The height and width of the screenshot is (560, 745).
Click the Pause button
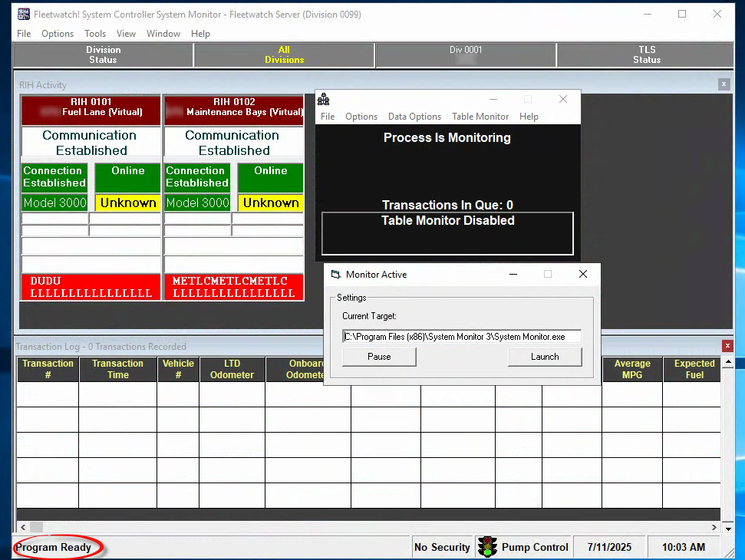coord(379,357)
